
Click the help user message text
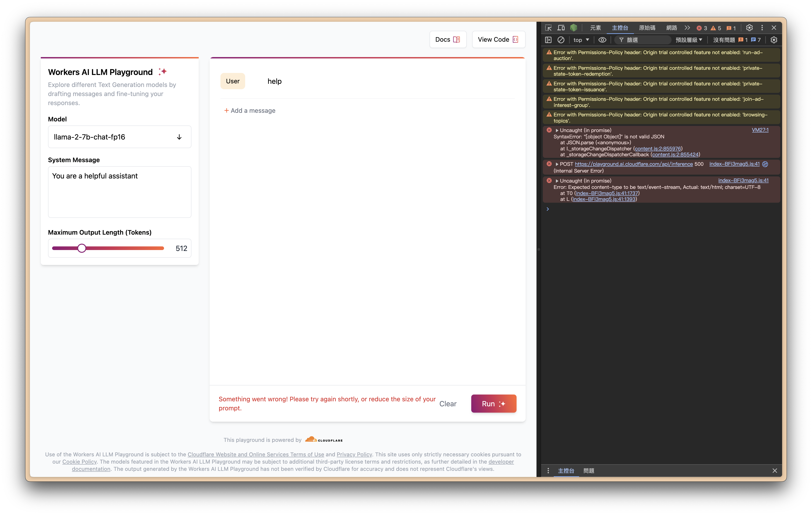275,81
